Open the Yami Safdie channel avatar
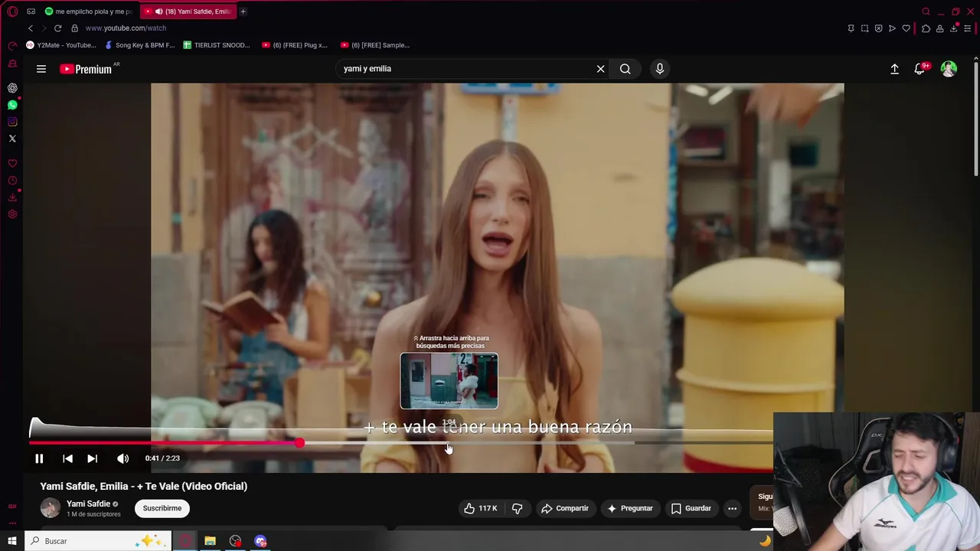The image size is (980, 551). tap(50, 508)
